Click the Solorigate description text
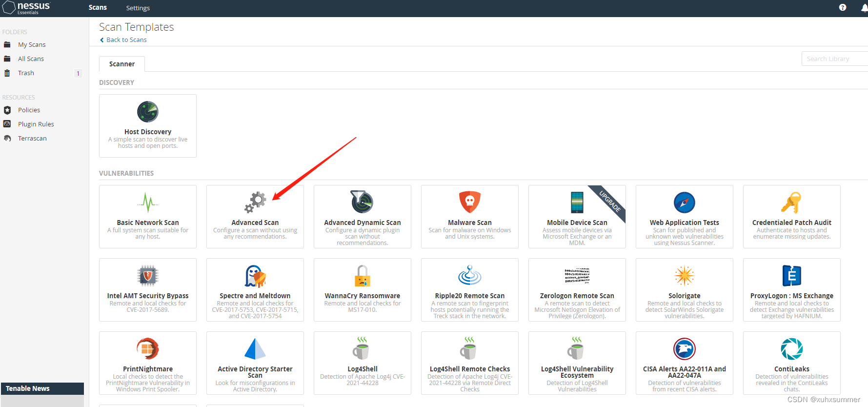This screenshot has height=407, width=868. (x=685, y=310)
